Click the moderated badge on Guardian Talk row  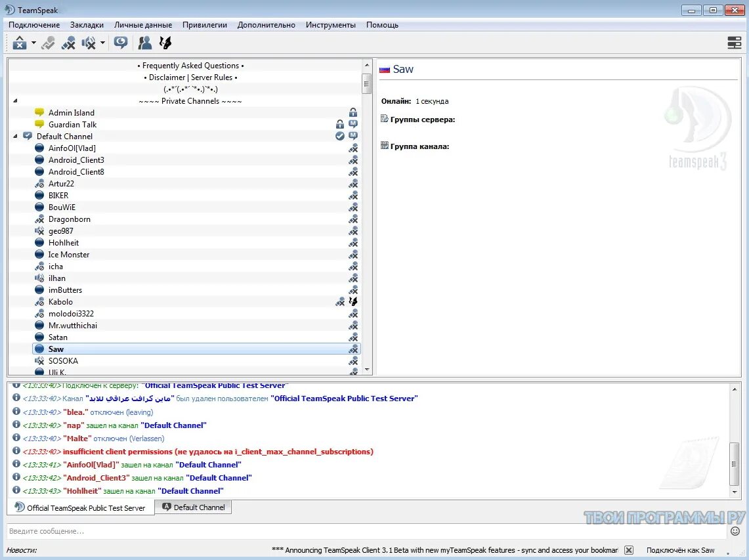click(x=353, y=124)
